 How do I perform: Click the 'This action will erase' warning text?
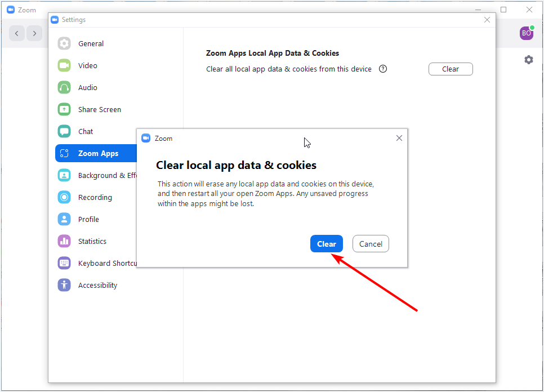pyautogui.click(x=266, y=194)
